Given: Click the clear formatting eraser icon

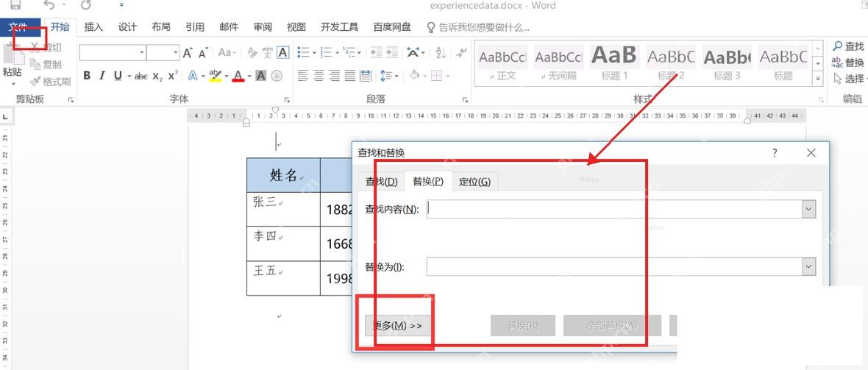Looking at the screenshot, I should point(252,53).
